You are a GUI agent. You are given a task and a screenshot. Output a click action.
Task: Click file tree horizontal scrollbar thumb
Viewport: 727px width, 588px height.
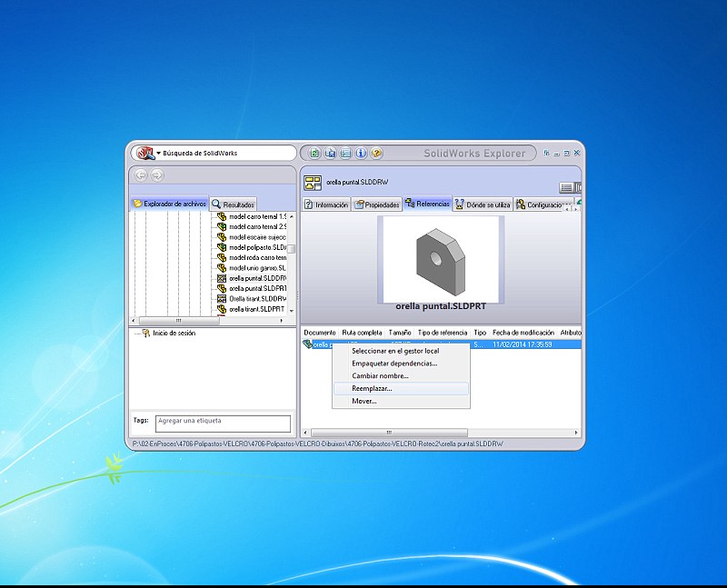coord(179,321)
